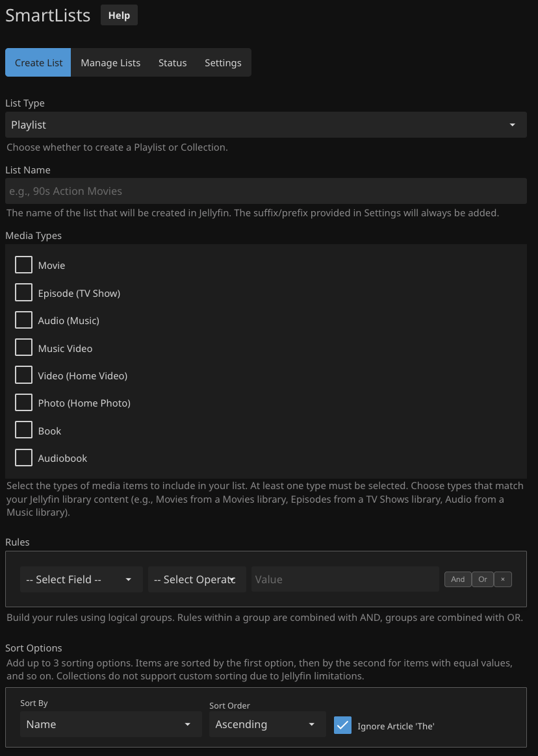Open the Select Field dropdown in Rules
The height and width of the screenshot is (756, 538).
click(81, 579)
